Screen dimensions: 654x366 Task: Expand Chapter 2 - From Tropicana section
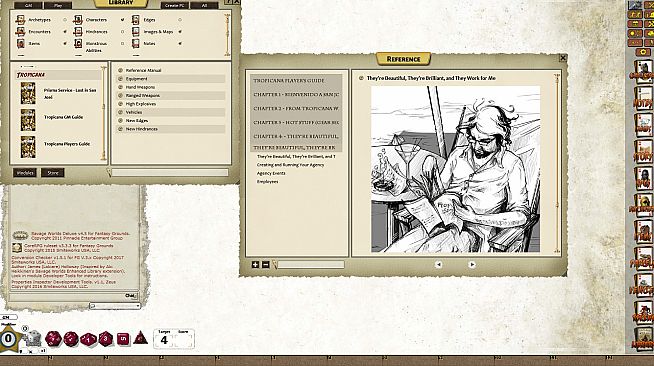296,108
